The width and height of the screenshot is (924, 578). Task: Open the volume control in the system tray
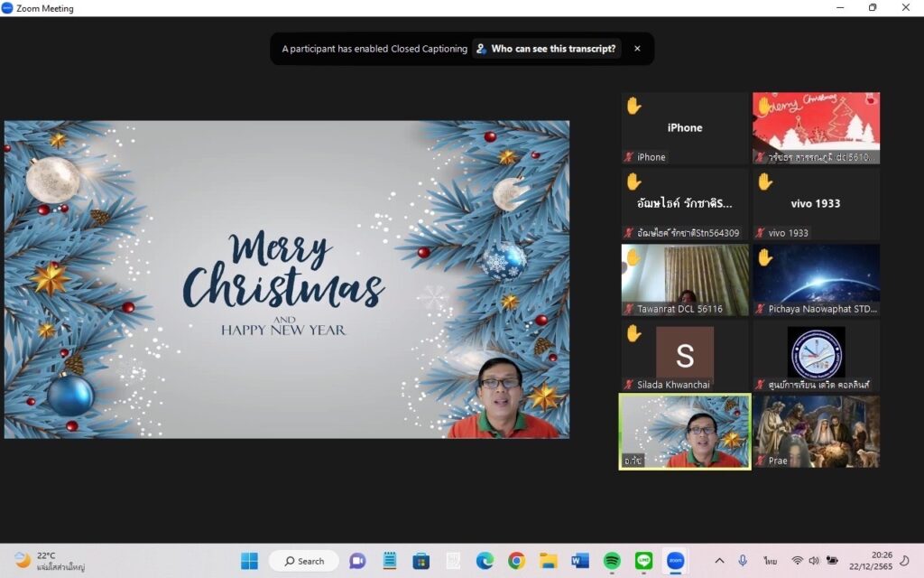click(815, 561)
